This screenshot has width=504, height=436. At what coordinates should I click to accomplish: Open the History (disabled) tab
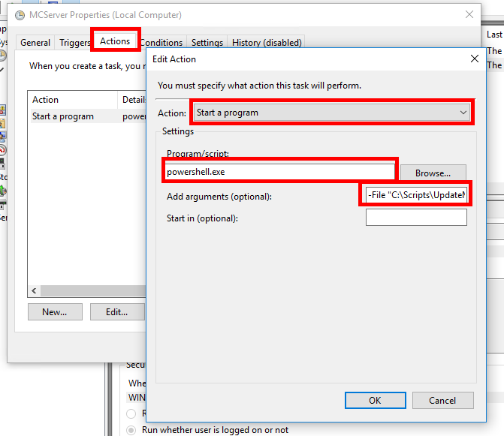pos(267,42)
